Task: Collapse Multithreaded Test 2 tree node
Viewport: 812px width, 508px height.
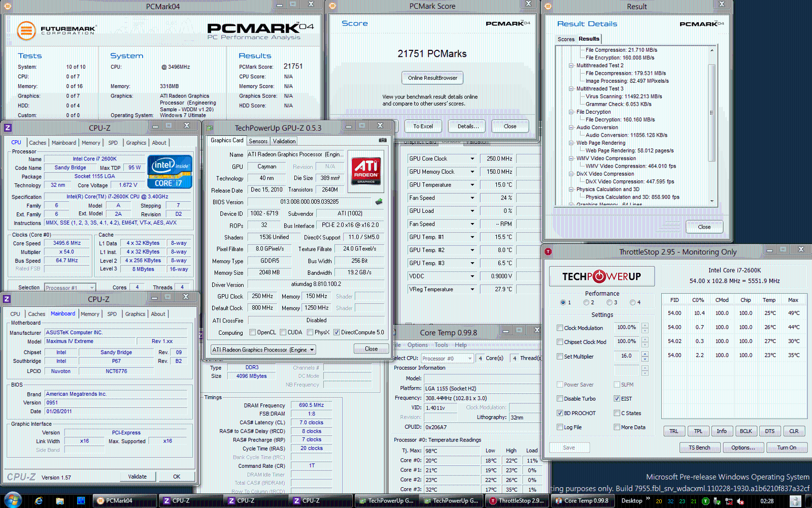Action: pos(571,66)
